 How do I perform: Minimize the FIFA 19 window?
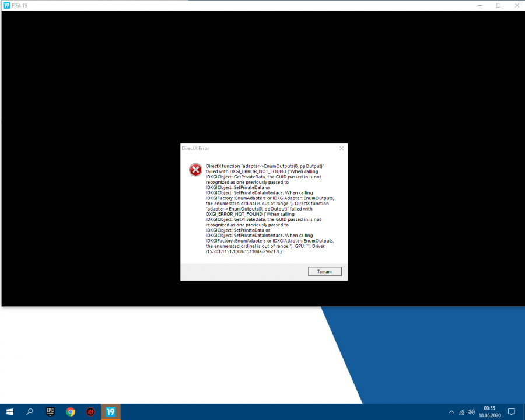point(480,5)
